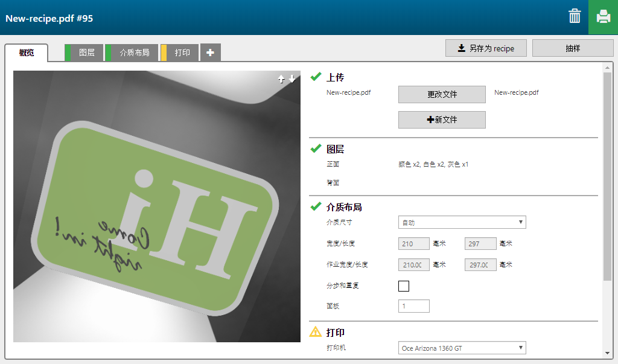Click the 长度 field showing 297
This screenshot has width=618, height=364.
click(480, 244)
